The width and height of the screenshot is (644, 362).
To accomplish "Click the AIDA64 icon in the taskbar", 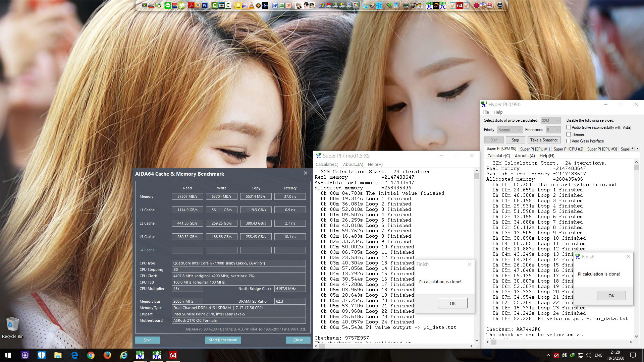I will [173, 355].
